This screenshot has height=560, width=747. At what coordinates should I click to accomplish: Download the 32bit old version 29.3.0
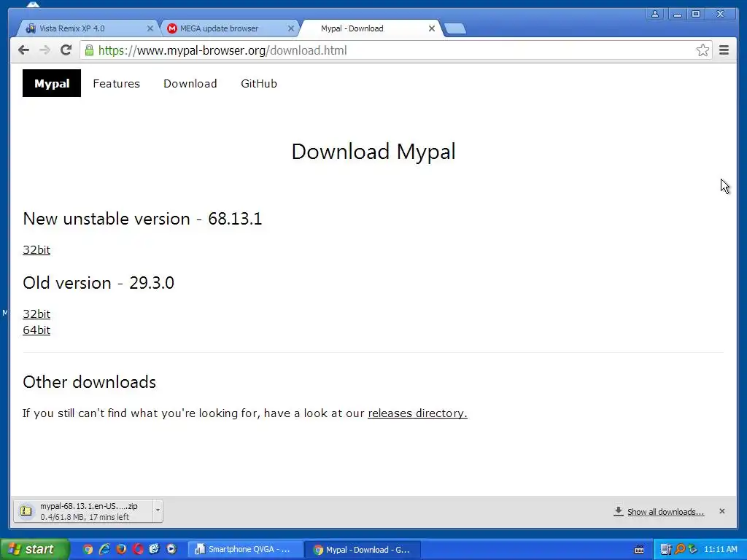[36, 314]
